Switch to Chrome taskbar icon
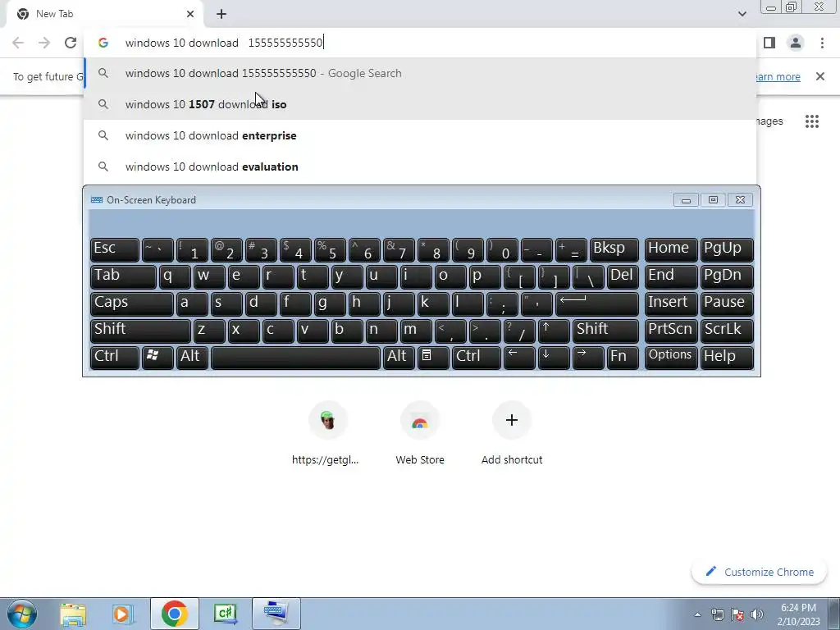 (174, 614)
